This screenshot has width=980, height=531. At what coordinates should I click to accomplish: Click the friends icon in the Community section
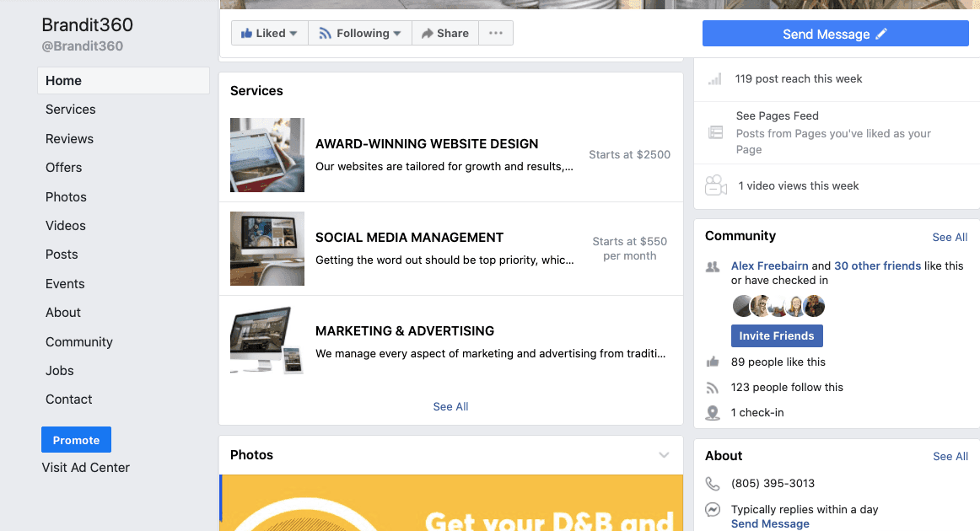click(x=713, y=266)
